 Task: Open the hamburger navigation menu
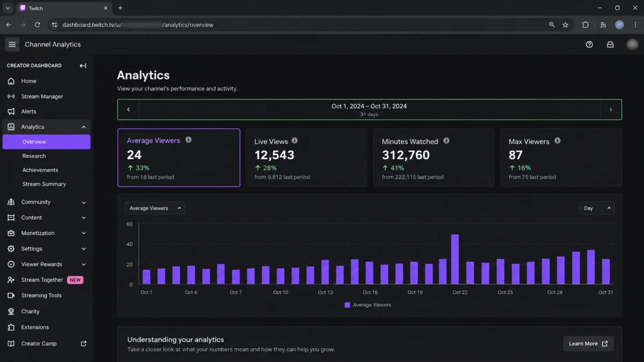pos(12,45)
